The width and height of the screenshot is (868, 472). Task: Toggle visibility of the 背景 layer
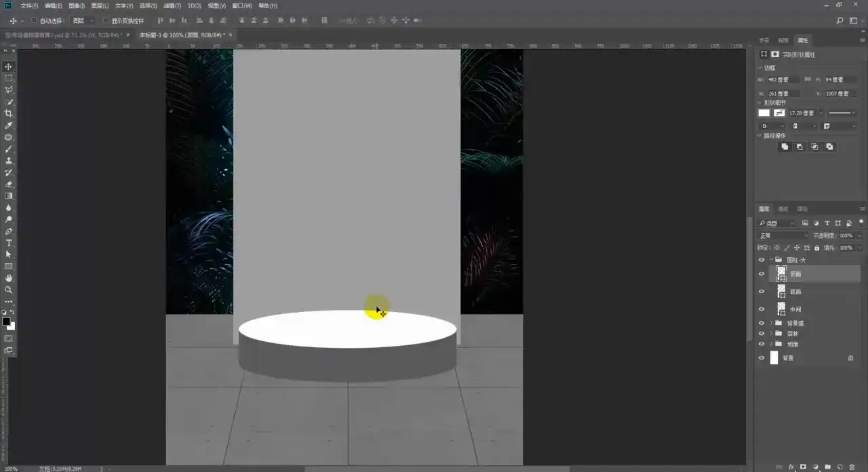coord(762,358)
